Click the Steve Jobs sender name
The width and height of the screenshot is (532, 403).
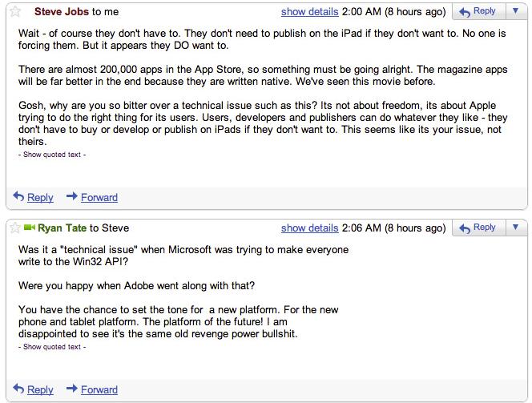(63, 12)
